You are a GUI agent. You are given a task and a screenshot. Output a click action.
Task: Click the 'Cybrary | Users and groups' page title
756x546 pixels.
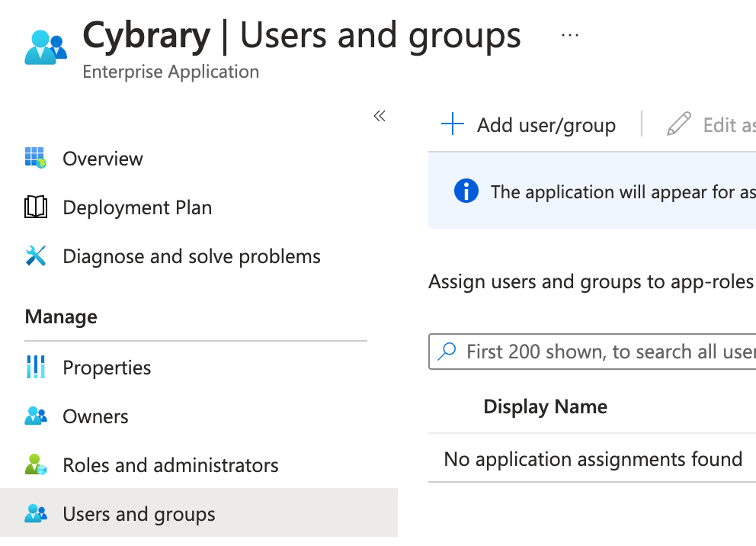tap(302, 35)
